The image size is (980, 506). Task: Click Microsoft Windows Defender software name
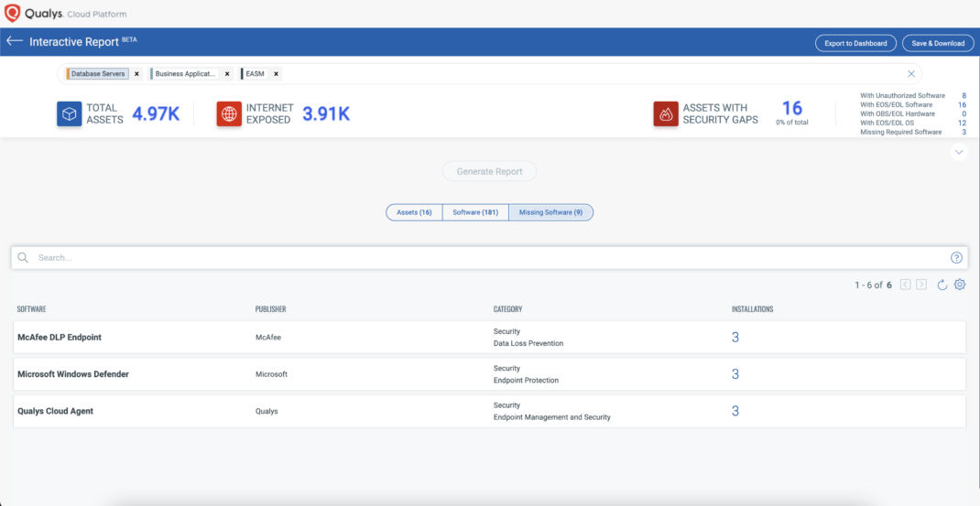tap(73, 374)
